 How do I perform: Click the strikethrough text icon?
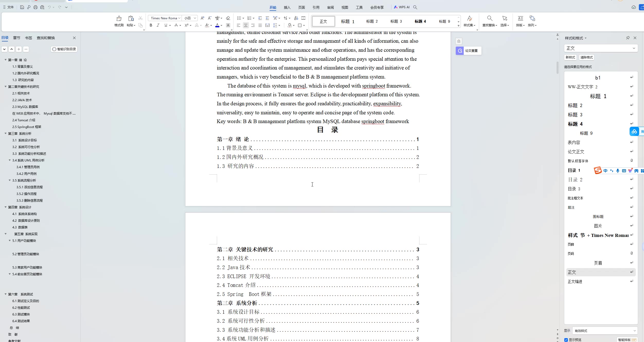point(176,25)
